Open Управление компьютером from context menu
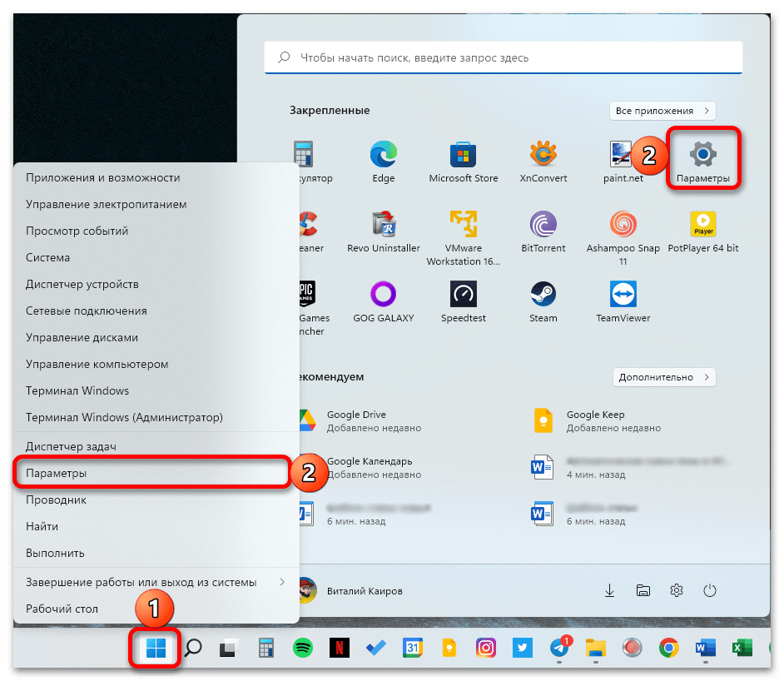Screen dimensions: 784x681 pos(156,364)
